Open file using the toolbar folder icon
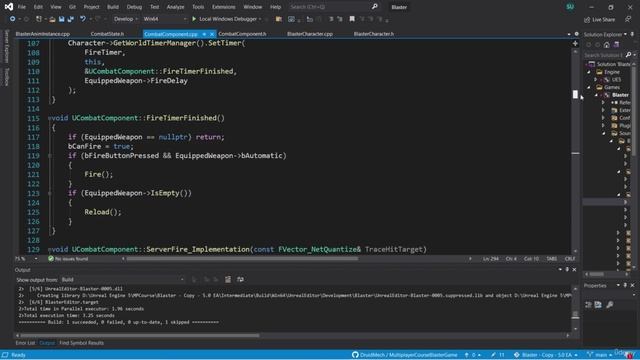This screenshot has height=360, width=640. (x=52, y=19)
